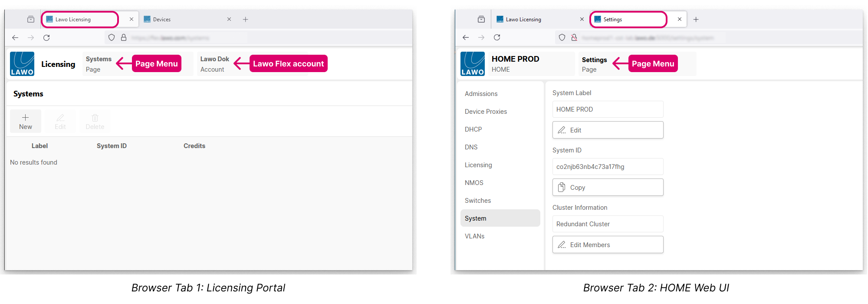This screenshot has width=868, height=304.
Task: Select Device Proxies in settings sidebar
Action: [x=486, y=112]
